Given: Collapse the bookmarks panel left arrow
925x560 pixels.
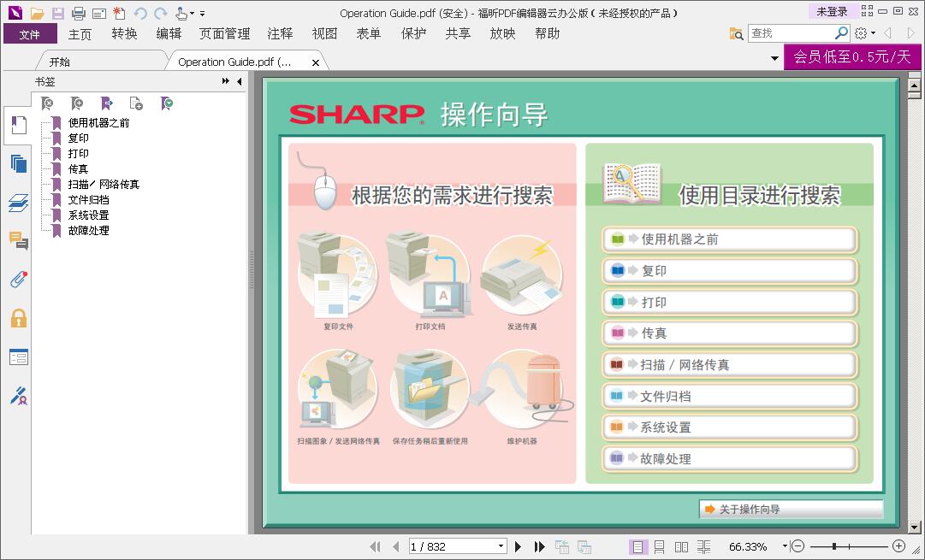Looking at the screenshot, I should point(239,81).
